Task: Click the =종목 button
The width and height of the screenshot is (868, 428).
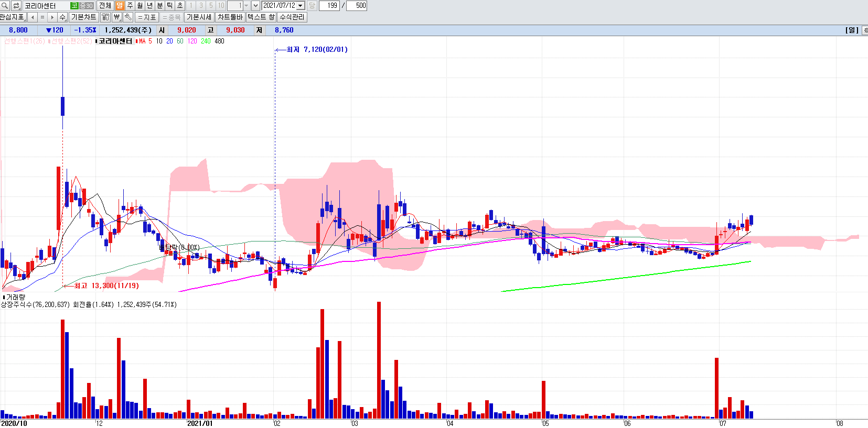Action: [x=171, y=17]
